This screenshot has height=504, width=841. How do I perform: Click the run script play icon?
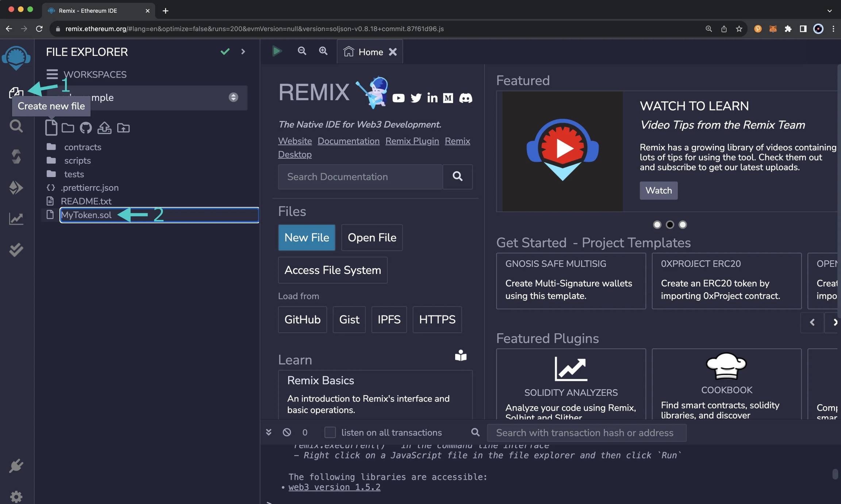277,51
